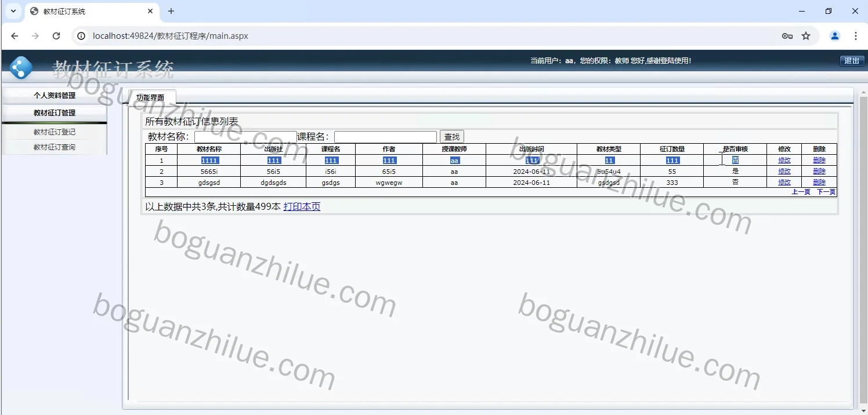Focus the 课程名 search field
Image resolution: width=868 pixels, height=415 pixels.
pyautogui.click(x=385, y=137)
